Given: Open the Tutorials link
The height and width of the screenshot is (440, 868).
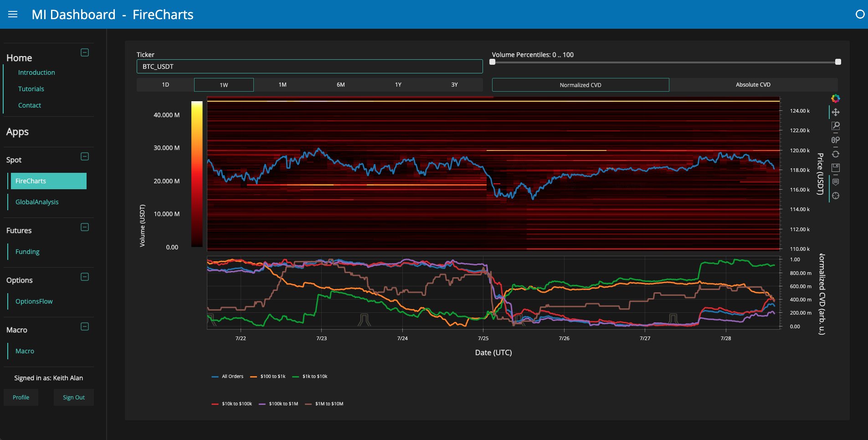Looking at the screenshot, I should pos(31,89).
